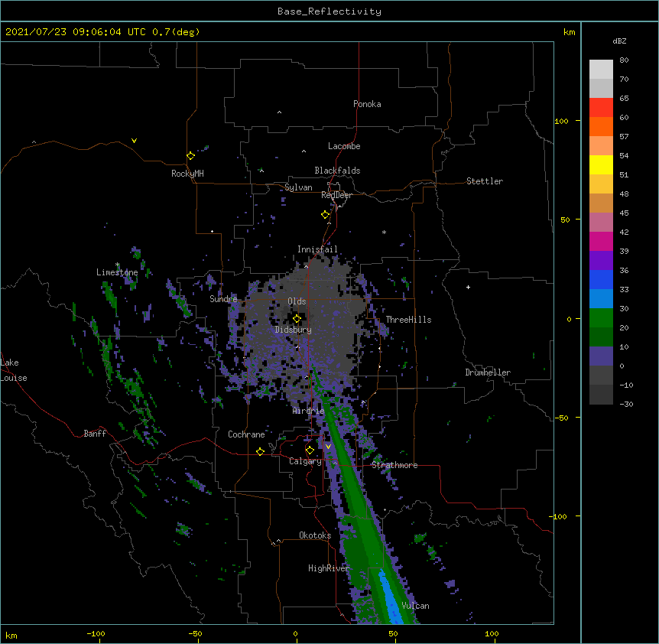Viewport: 659px width, 644px height.
Task: Select the dark green 10–20 dBZ swatch
Action: pos(601,337)
